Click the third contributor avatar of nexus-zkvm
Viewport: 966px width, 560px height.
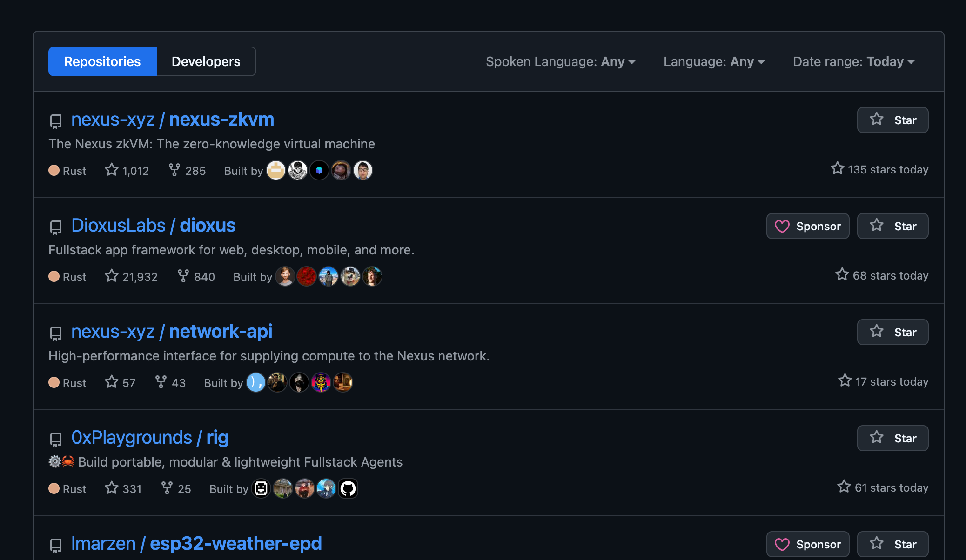click(x=319, y=171)
